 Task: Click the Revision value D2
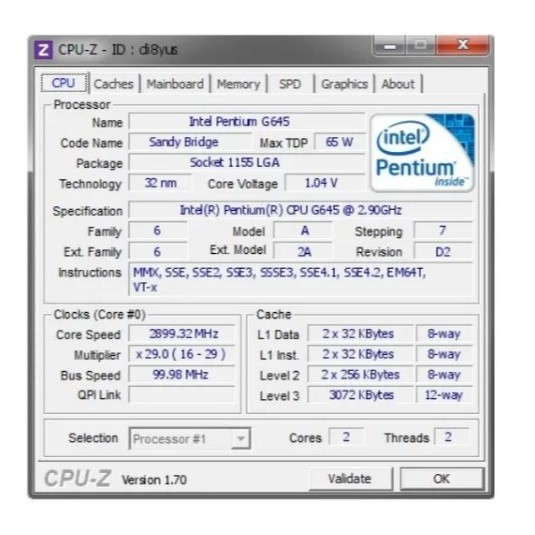(x=443, y=251)
